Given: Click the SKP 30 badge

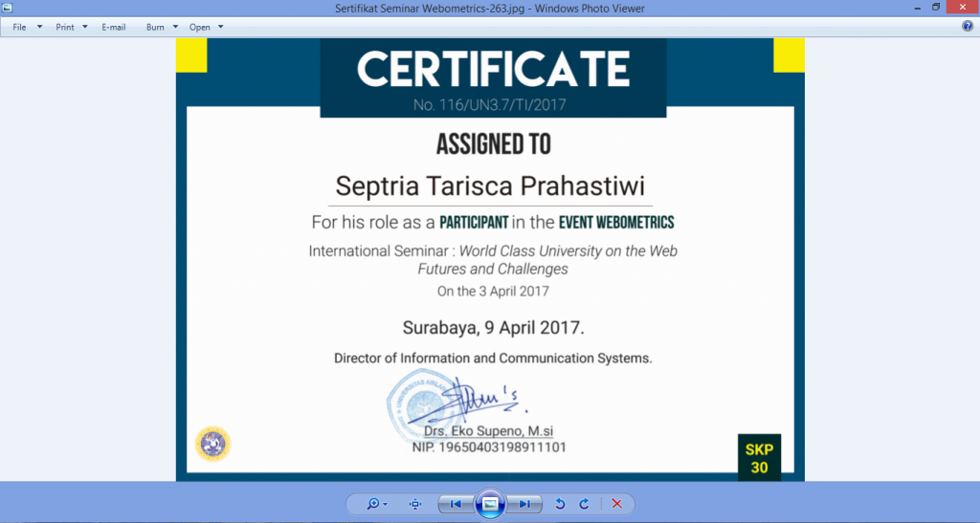Looking at the screenshot, I should point(759,458).
